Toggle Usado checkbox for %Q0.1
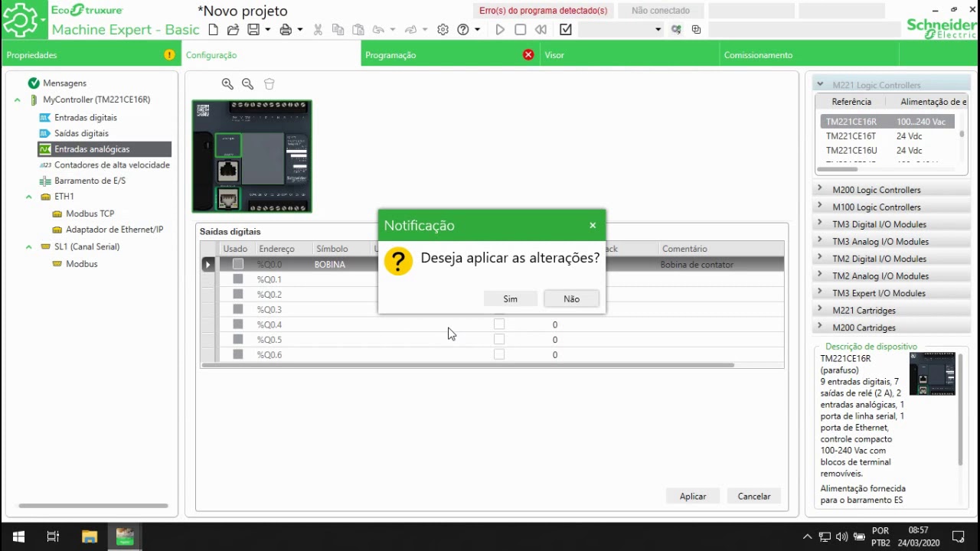Screen dimensions: 980x551 click(x=238, y=279)
